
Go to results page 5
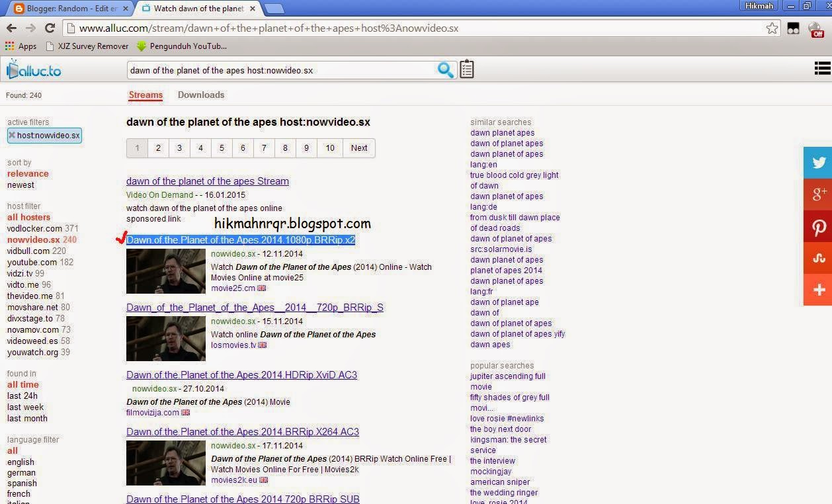(x=222, y=148)
